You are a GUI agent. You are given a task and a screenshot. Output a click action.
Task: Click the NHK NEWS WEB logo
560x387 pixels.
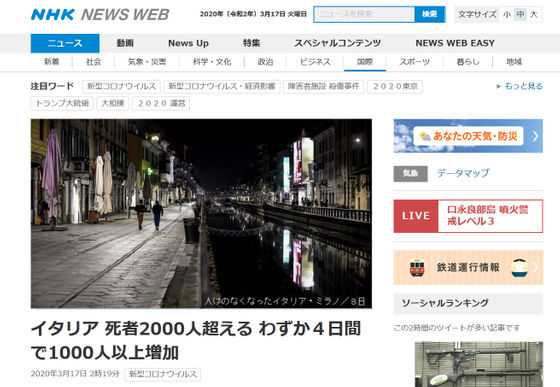tap(100, 15)
